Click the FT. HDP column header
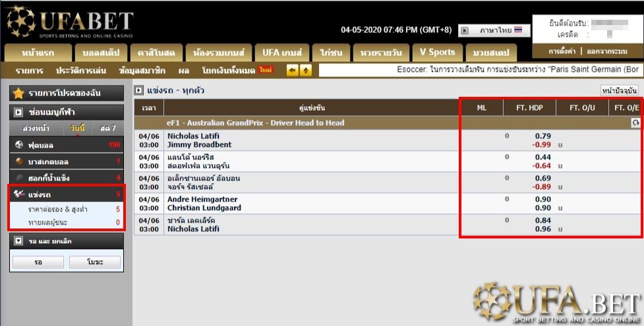 click(529, 108)
